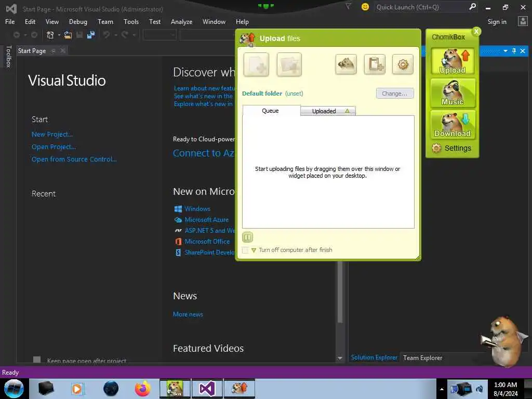Click the Redo toolbar icon
The width and height of the screenshot is (532, 399).
point(125,35)
